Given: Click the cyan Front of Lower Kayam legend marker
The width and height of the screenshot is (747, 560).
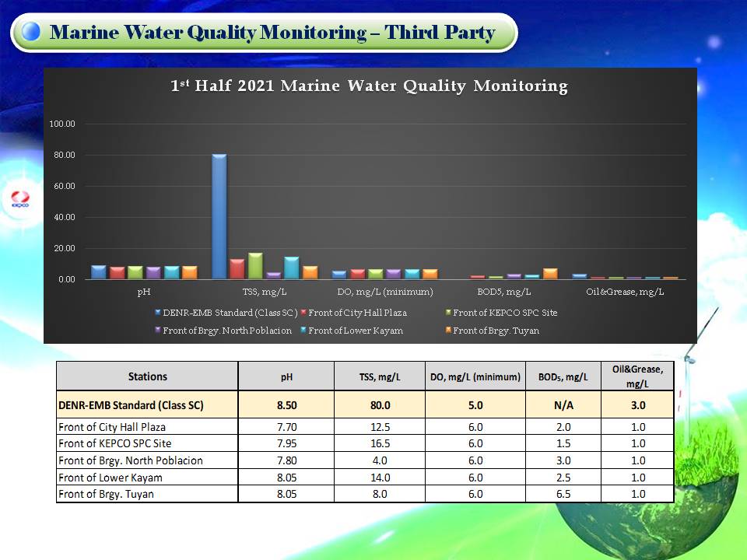Looking at the screenshot, I should [x=303, y=330].
